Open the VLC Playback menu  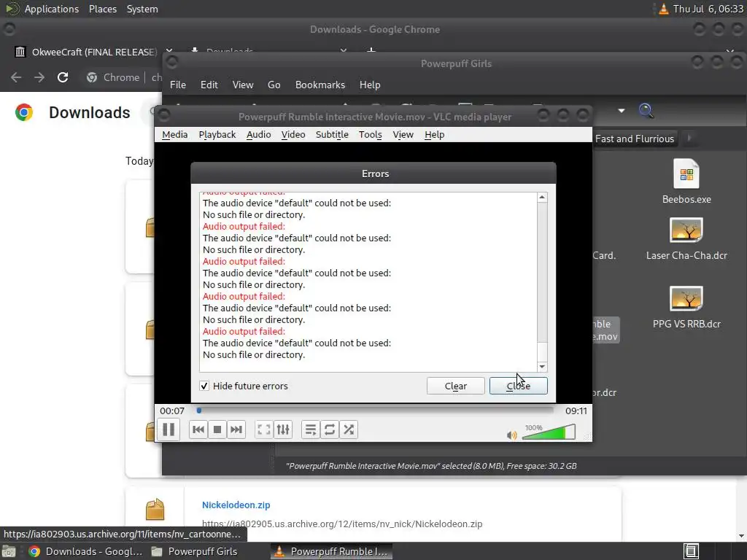[217, 135]
